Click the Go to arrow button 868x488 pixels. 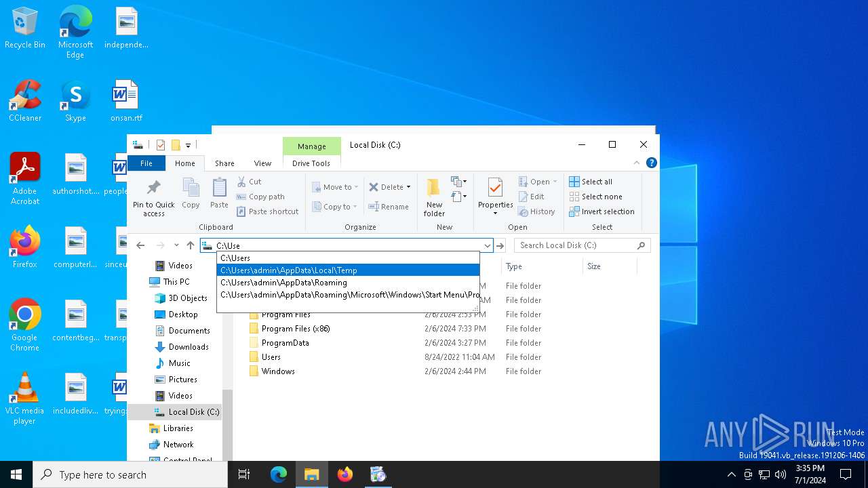(x=500, y=245)
